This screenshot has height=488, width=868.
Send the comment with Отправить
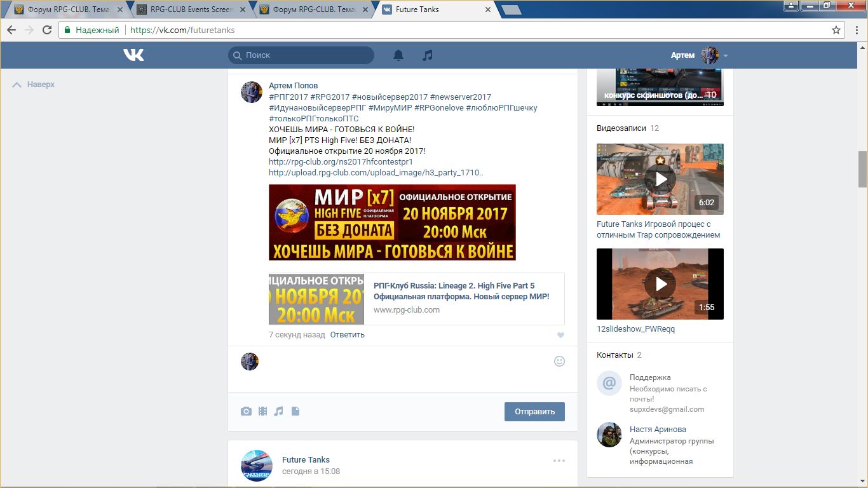(x=534, y=411)
